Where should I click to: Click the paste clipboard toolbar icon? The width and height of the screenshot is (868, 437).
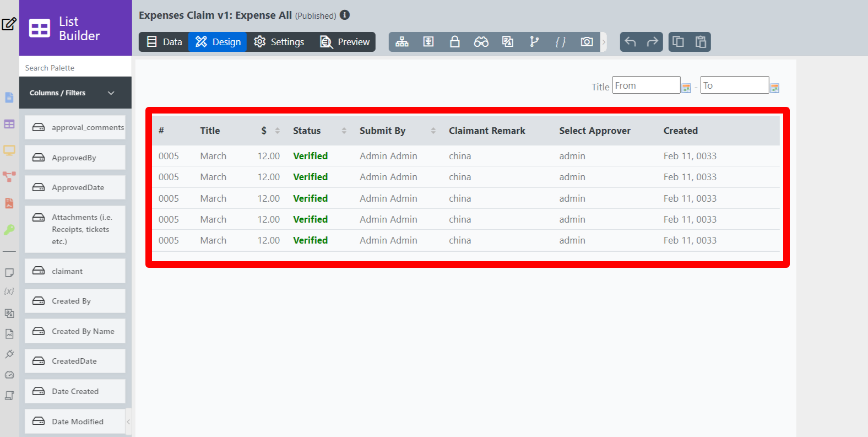(701, 42)
